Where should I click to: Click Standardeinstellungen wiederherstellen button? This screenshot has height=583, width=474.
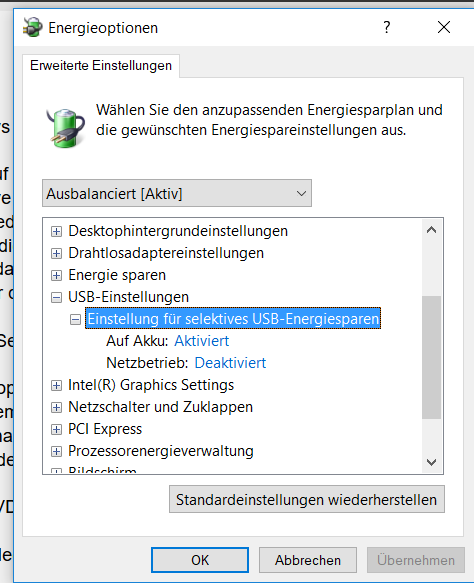click(307, 499)
